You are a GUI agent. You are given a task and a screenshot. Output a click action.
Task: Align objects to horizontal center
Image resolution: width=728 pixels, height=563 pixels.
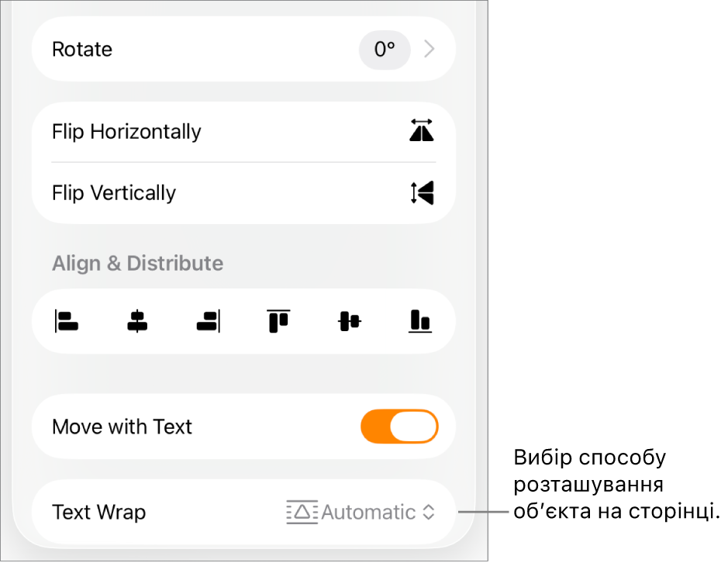coord(137,322)
